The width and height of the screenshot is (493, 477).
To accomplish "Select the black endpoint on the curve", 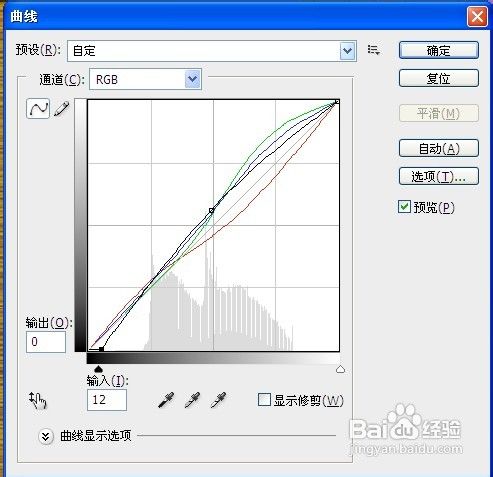I will [x=102, y=349].
